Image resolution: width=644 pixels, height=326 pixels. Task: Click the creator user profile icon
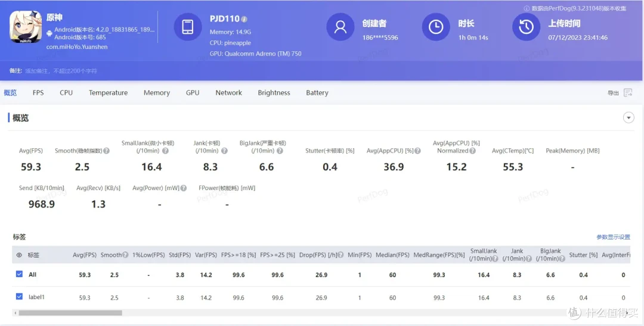coord(340,27)
